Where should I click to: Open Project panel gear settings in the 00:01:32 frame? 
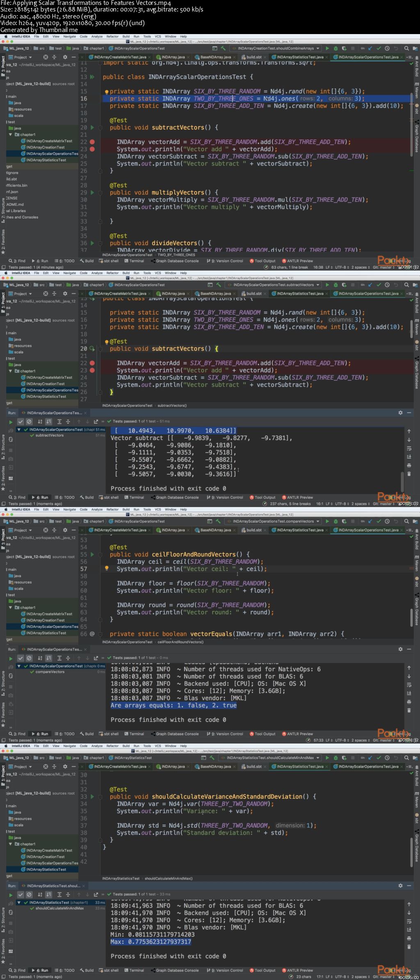pyautogui.click(x=65, y=57)
